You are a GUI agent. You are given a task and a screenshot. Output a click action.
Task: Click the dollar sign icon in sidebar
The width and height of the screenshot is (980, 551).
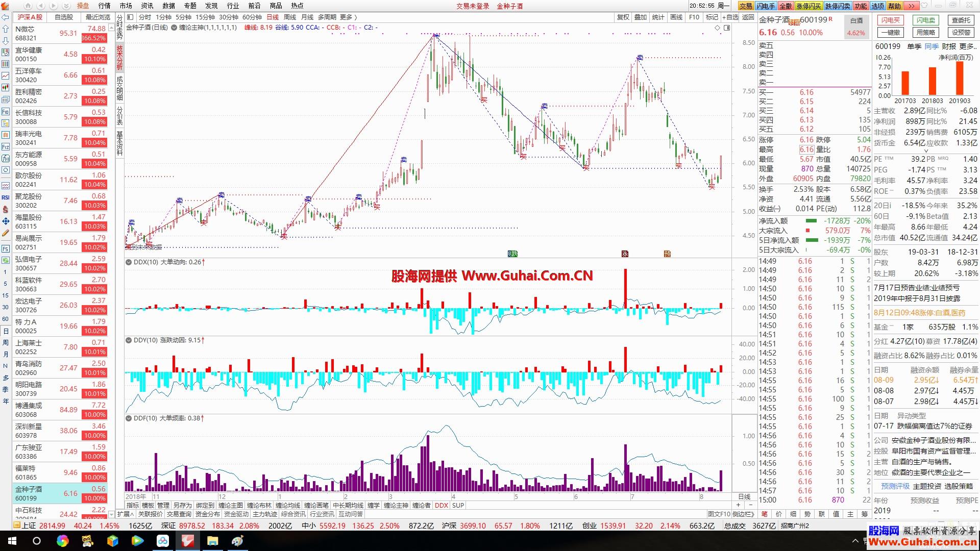click(6, 209)
